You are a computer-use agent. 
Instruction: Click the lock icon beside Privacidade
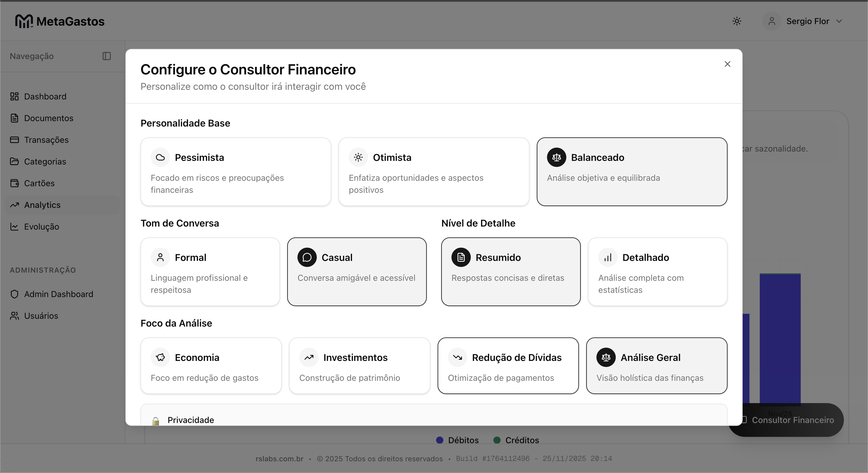coord(155,421)
